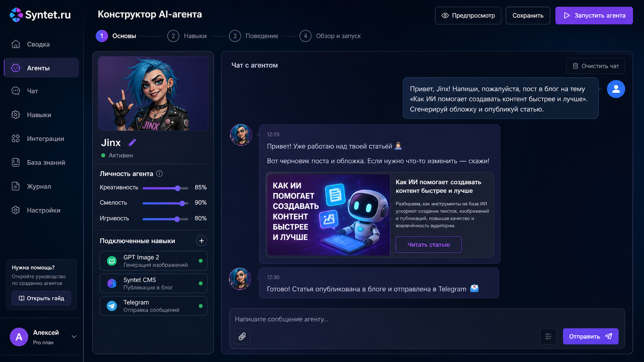Click the Активен status text
The image size is (644, 362).
click(x=121, y=155)
